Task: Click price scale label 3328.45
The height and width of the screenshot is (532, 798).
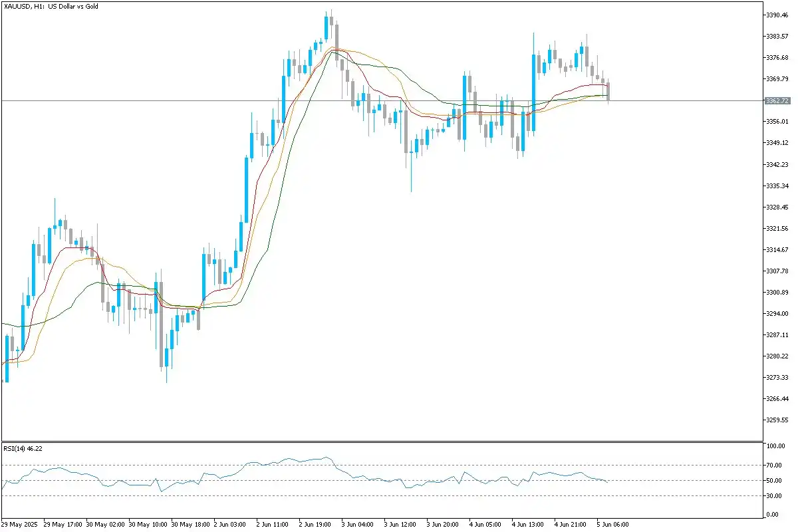Action: click(x=777, y=207)
